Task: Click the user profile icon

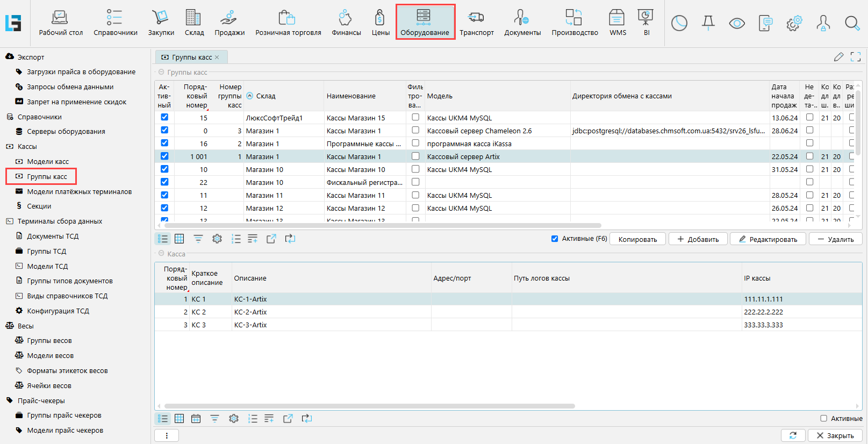Action: [x=823, y=23]
